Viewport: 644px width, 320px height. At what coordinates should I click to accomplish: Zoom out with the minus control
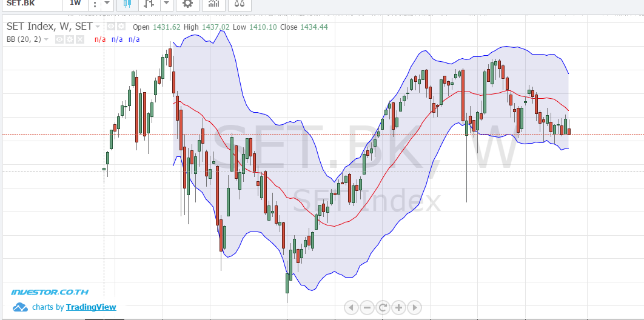(367, 307)
